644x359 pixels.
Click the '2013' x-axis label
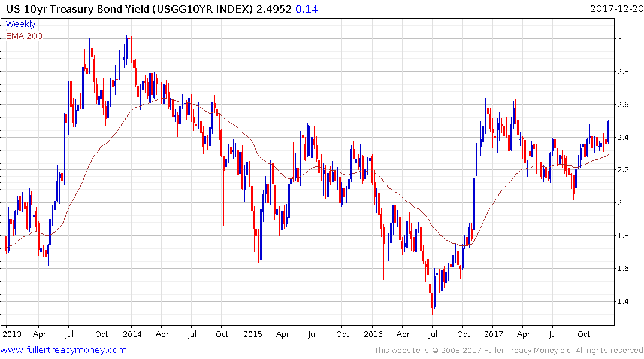(12, 334)
